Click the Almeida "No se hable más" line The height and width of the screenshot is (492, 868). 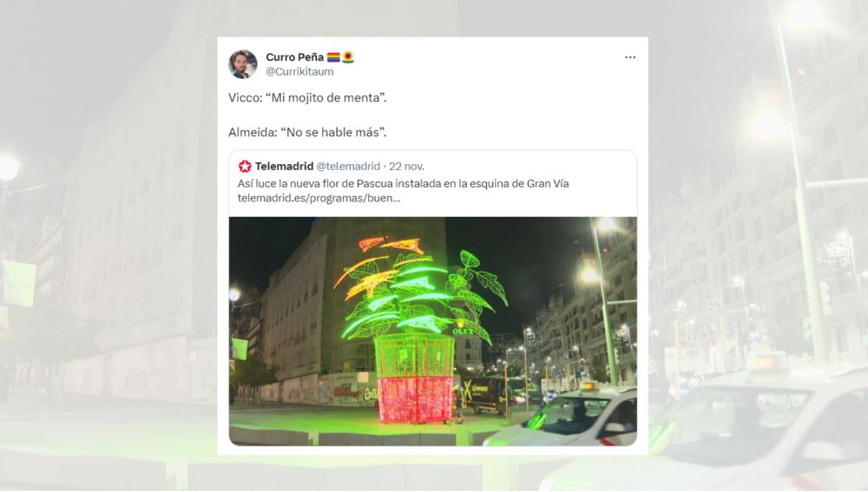(x=307, y=132)
